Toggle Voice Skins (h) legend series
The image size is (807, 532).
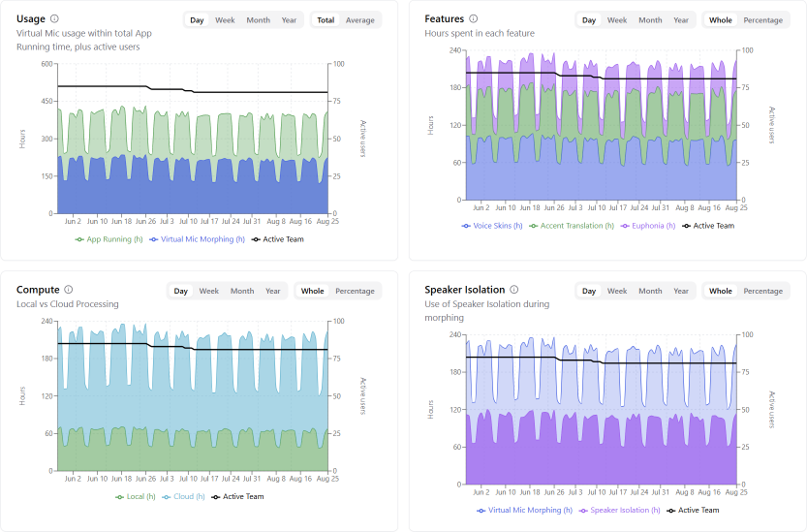[492, 226]
